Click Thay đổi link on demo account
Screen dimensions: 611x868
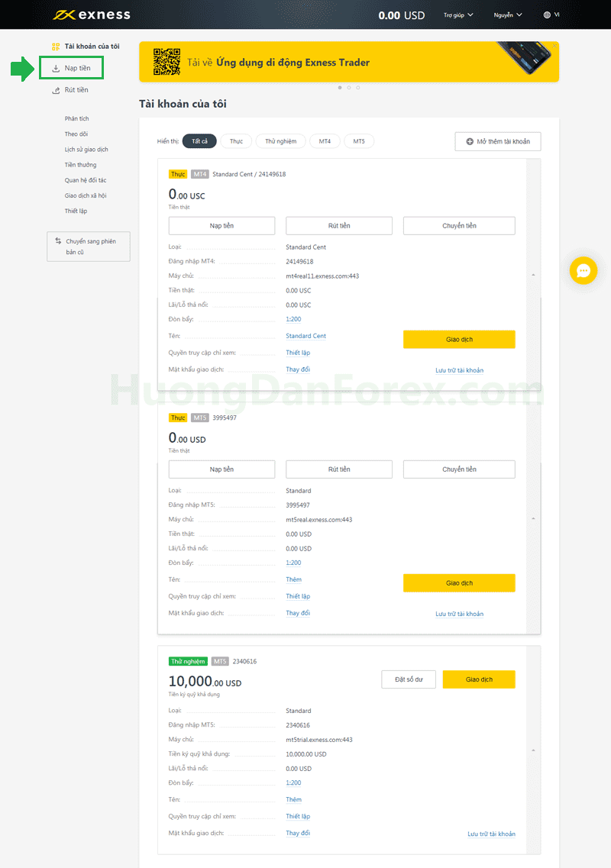point(298,833)
